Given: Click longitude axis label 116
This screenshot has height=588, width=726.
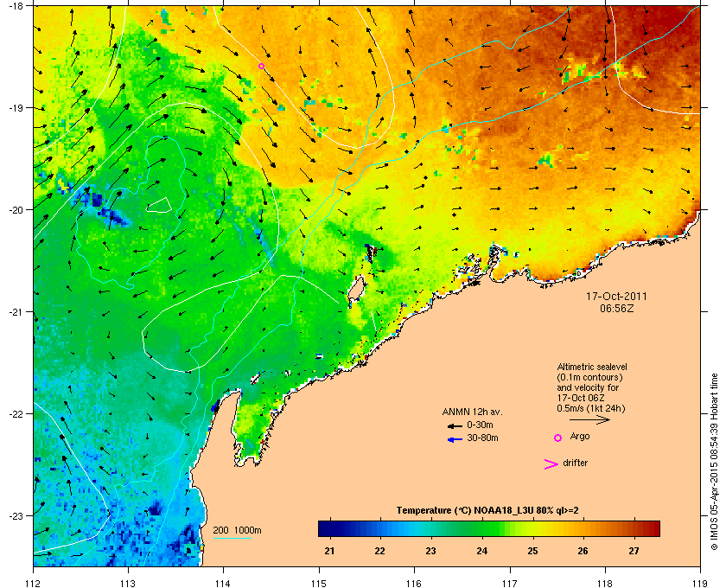Looking at the screenshot, I should [x=414, y=583].
